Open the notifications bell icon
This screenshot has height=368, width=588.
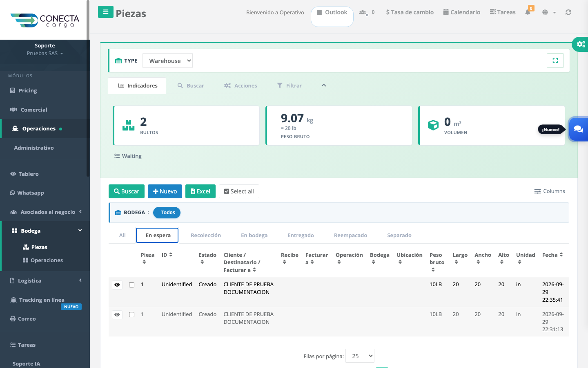click(x=528, y=12)
